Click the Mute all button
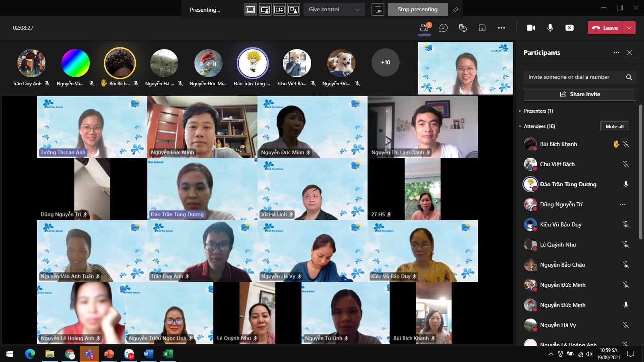 [x=614, y=126]
